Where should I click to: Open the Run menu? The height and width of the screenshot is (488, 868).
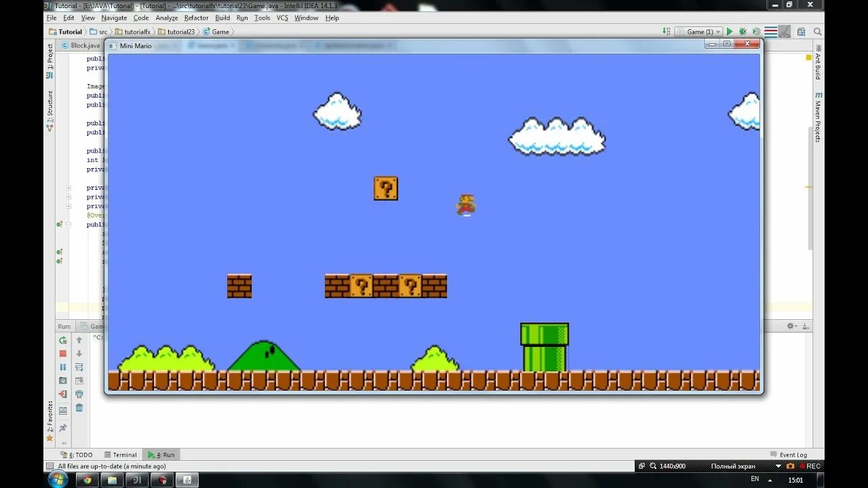[x=242, y=18]
